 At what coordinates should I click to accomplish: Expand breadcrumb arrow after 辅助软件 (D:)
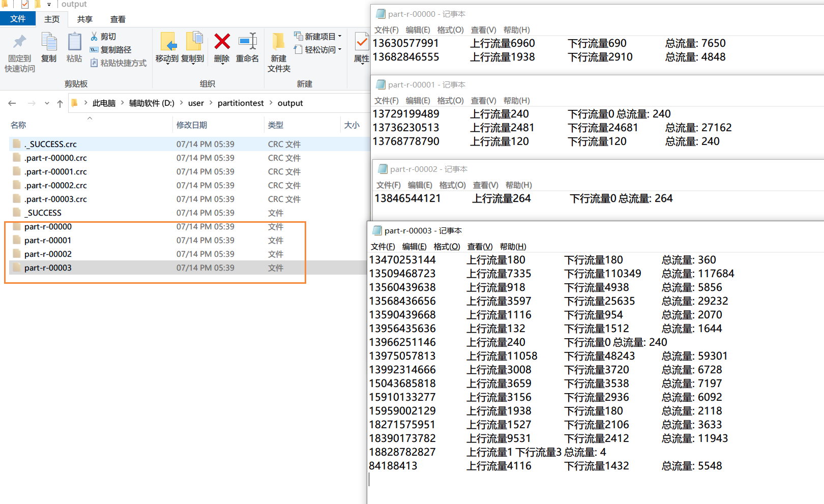tap(181, 103)
